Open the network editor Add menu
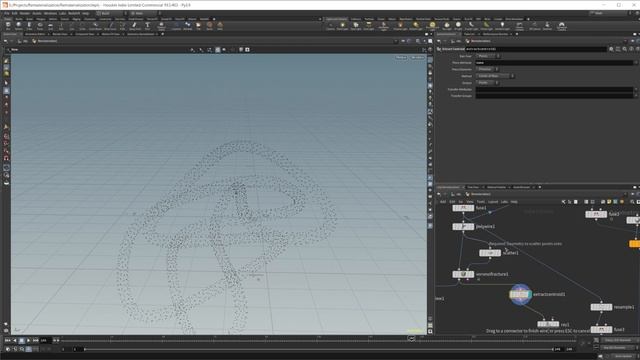This screenshot has width=640, height=360. (x=443, y=202)
